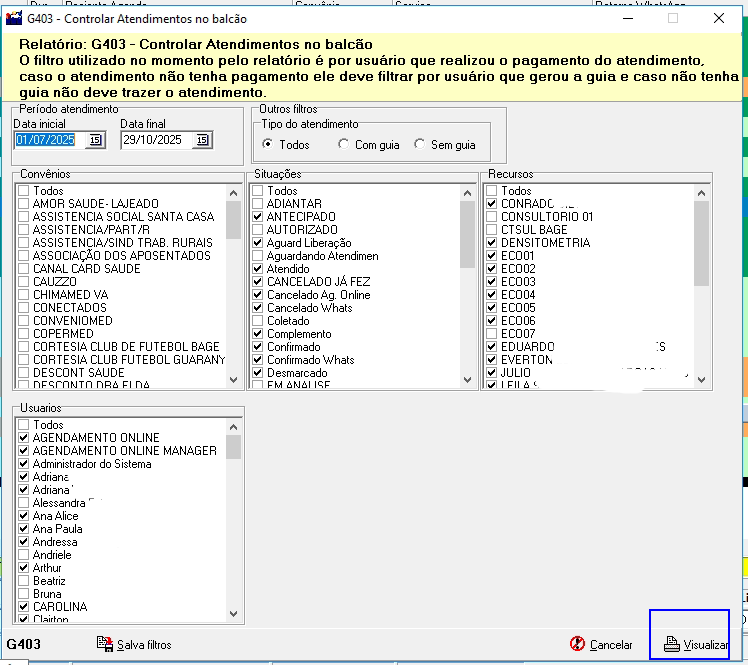Select the 'Com guia' radio option
748x665 pixels.
[345, 145]
